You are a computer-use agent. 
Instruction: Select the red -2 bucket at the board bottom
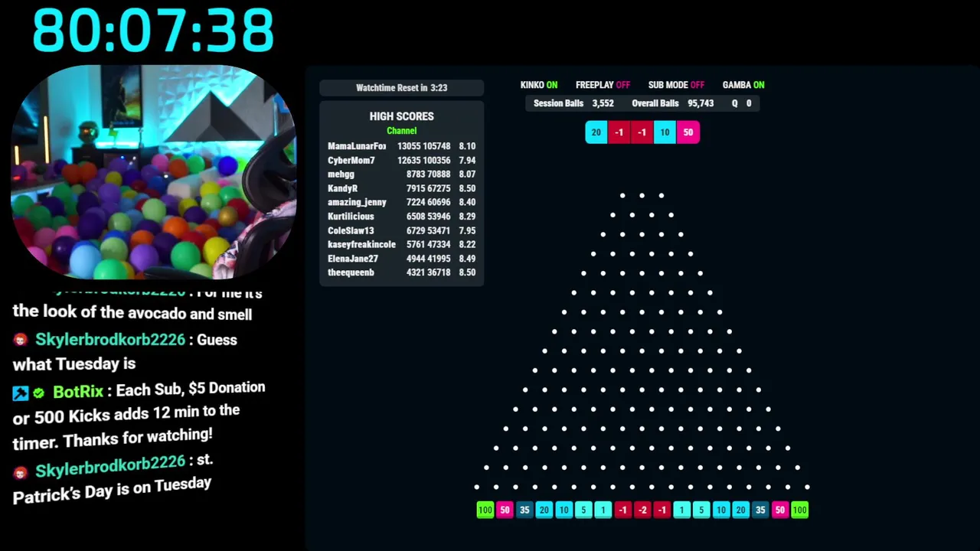(642, 510)
